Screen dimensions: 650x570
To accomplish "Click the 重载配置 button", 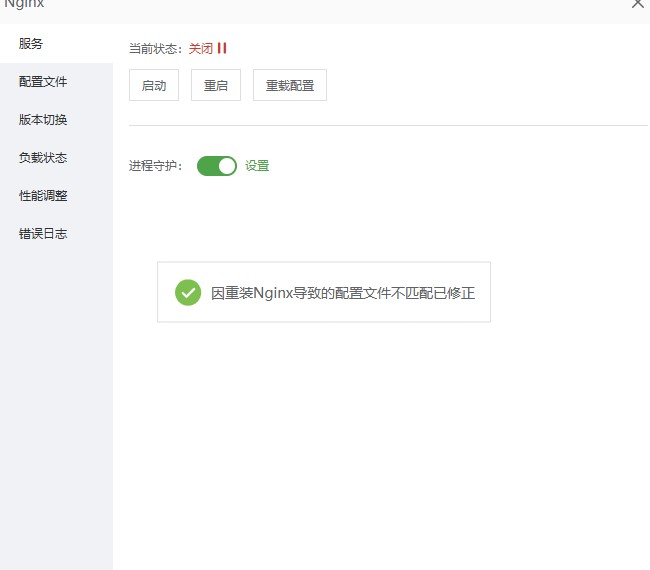I will (290, 85).
